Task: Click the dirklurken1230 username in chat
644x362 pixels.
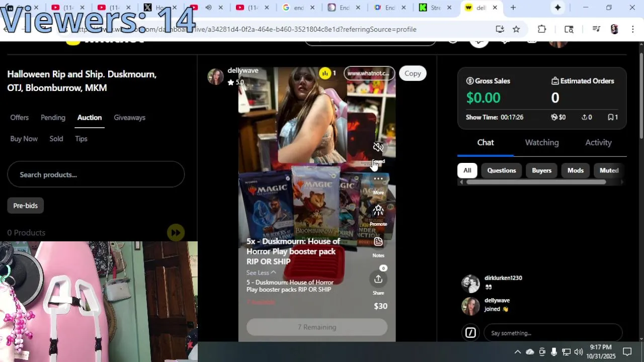Action: (x=503, y=278)
